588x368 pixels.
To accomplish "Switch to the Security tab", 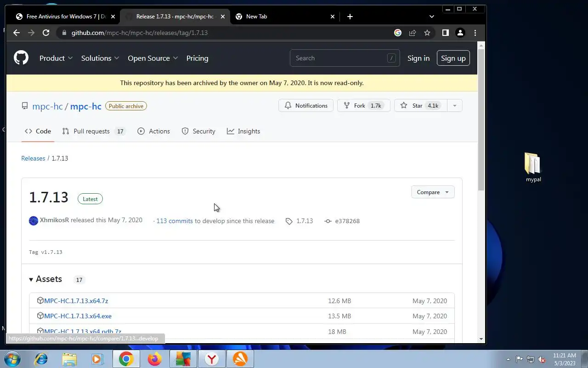I will pos(198,131).
